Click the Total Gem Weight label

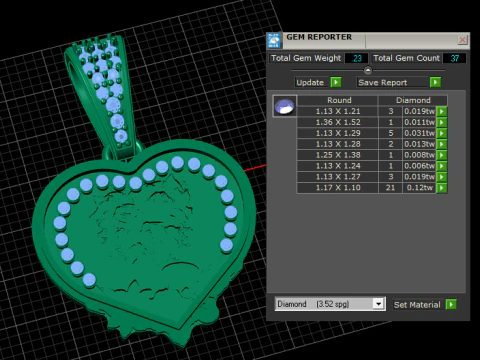pyautogui.click(x=306, y=58)
